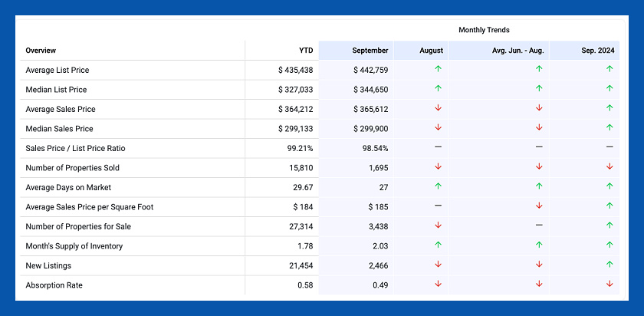Click Avg. Jun. - Aug. dash for Properties for Sale

[x=539, y=225]
